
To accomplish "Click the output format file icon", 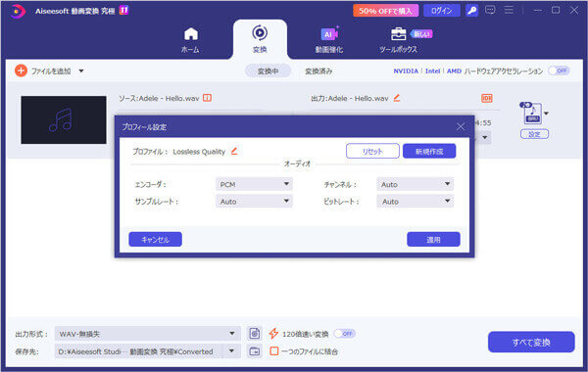I will pyautogui.click(x=532, y=114).
